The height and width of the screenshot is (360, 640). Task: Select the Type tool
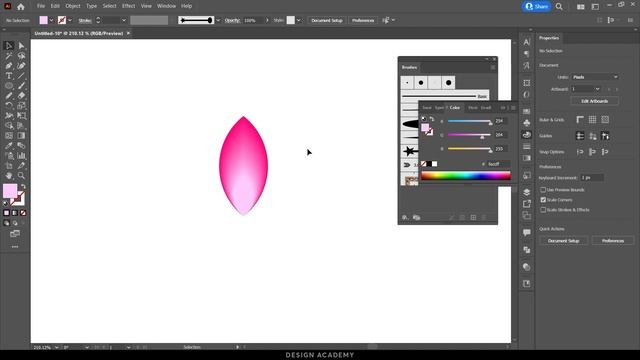tap(9, 76)
